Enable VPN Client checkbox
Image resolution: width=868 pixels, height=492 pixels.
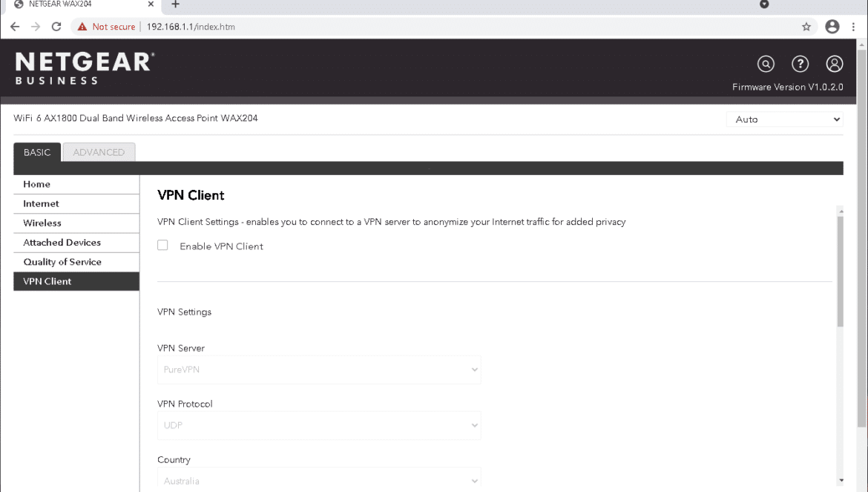[162, 245]
